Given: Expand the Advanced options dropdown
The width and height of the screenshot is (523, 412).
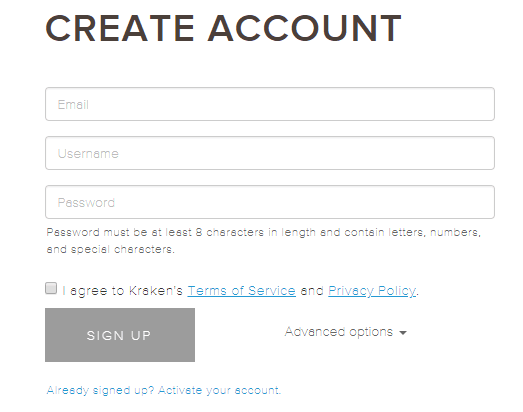Looking at the screenshot, I should click(x=346, y=332).
